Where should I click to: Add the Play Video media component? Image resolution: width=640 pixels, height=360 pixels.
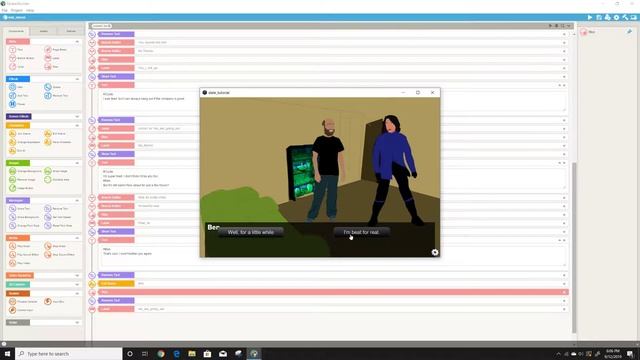point(20,263)
